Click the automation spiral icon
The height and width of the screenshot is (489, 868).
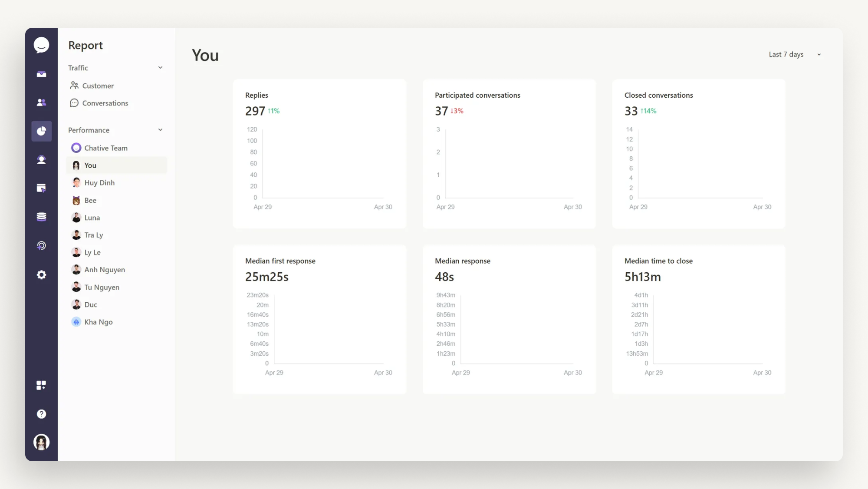point(41,245)
